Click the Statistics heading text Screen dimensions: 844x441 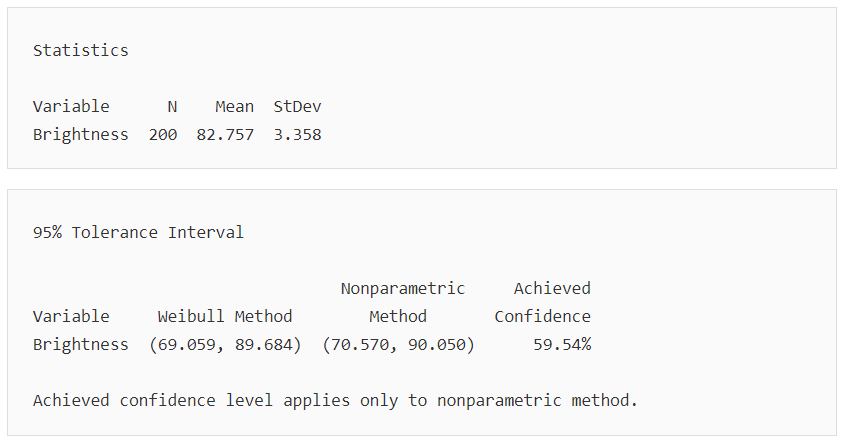point(81,51)
